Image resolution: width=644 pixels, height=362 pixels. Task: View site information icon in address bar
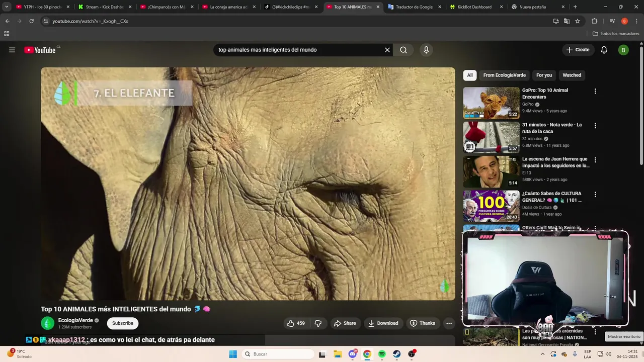point(46,21)
